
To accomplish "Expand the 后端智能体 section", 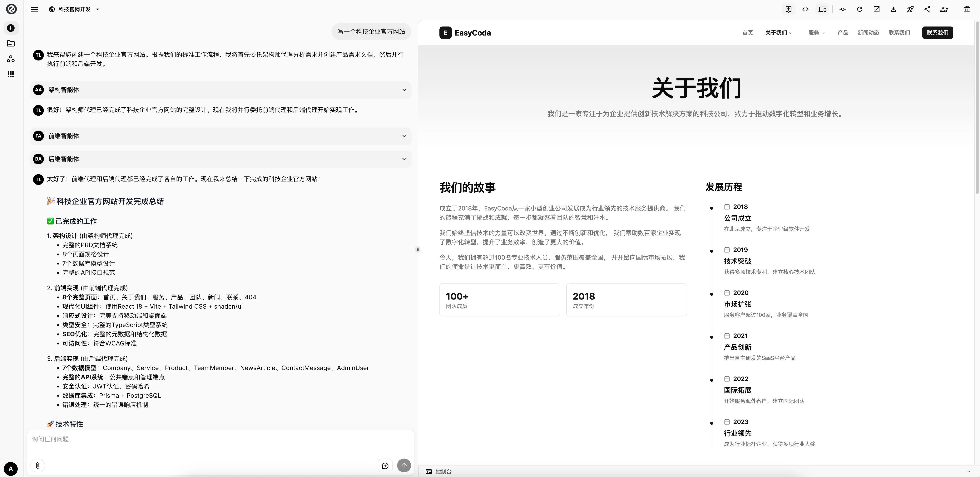I will [404, 159].
